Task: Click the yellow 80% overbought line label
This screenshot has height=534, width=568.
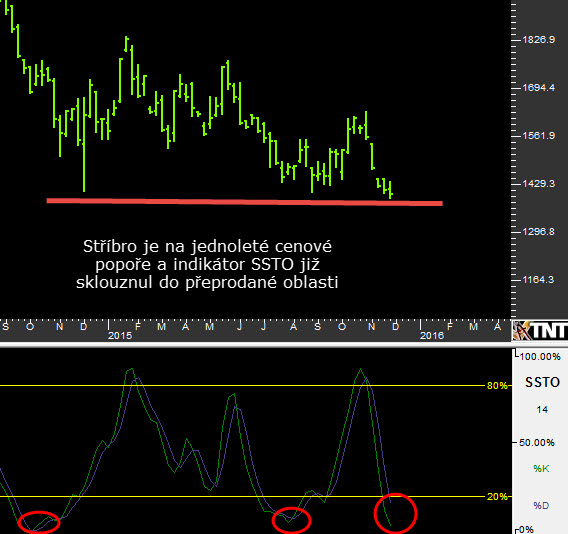Action: 497,385
